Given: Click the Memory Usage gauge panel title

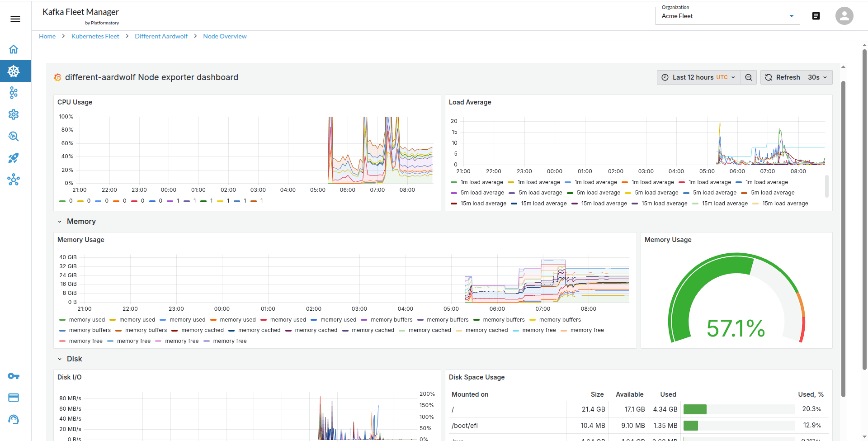Looking at the screenshot, I should [x=668, y=240].
